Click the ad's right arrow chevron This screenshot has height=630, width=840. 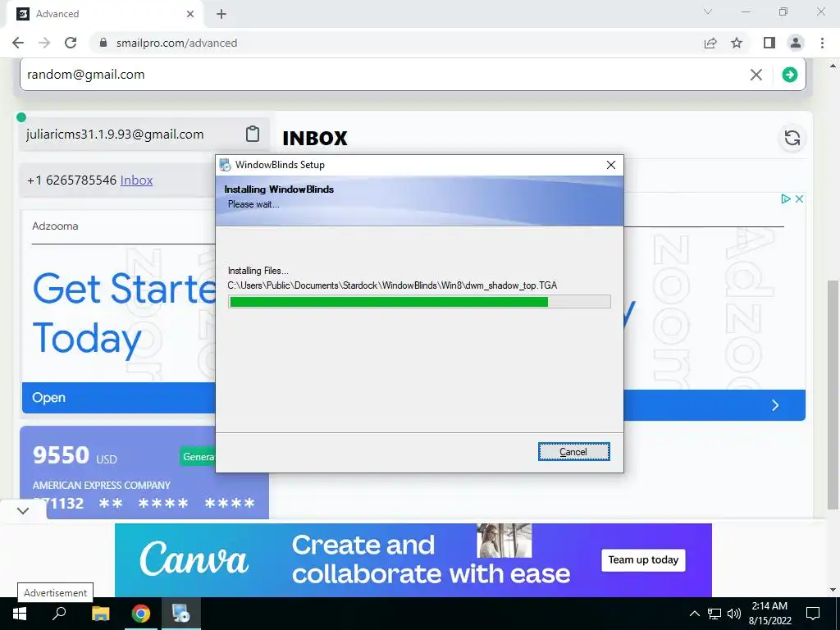pos(775,405)
